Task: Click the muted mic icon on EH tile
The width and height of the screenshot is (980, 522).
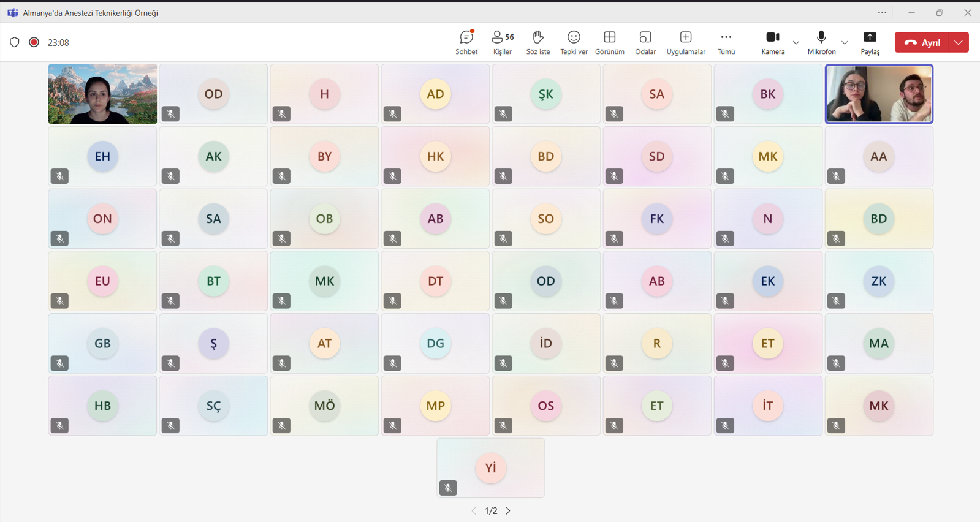Action: tap(59, 176)
